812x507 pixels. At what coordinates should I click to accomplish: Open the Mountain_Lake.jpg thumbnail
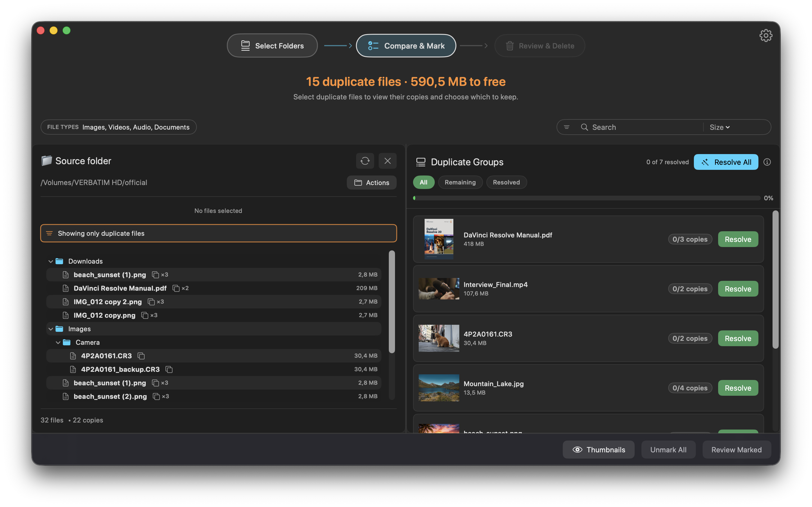pyautogui.click(x=438, y=388)
